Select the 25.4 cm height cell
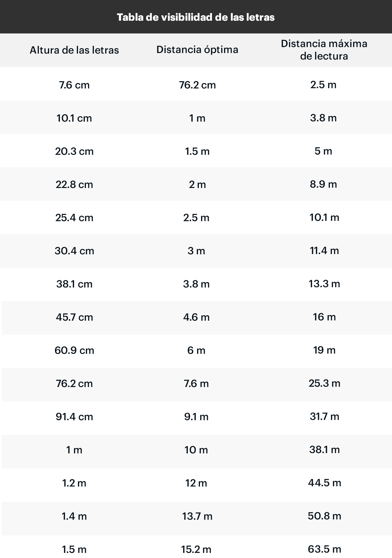This screenshot has width=392, height=558. 74,218
